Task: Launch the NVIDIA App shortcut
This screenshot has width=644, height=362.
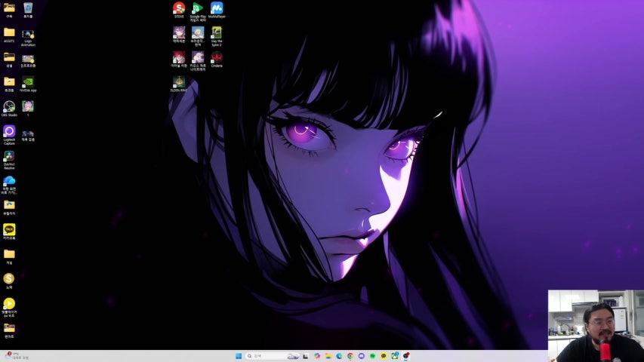Action: (28, 84)
